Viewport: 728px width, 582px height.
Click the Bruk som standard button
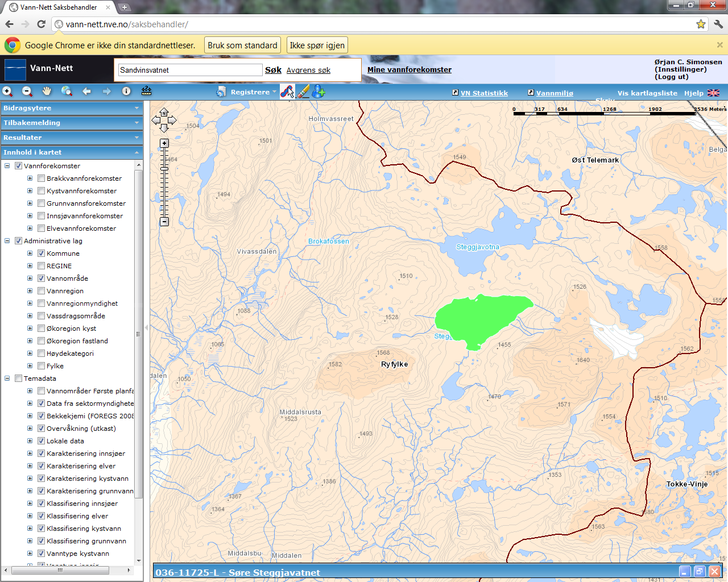[x=242, y=45]
